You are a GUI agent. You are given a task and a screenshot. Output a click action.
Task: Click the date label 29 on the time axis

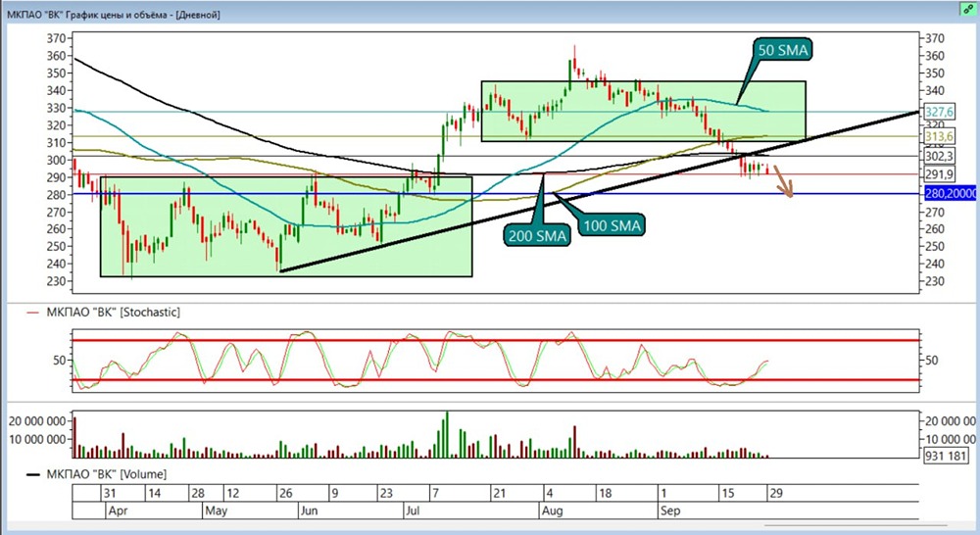click(775, 493)
